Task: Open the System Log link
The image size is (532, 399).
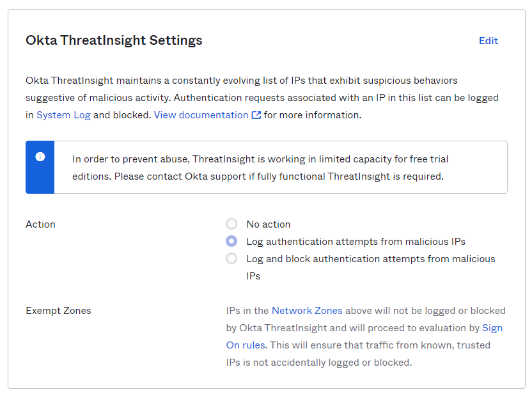Action: tap(63, 115)
